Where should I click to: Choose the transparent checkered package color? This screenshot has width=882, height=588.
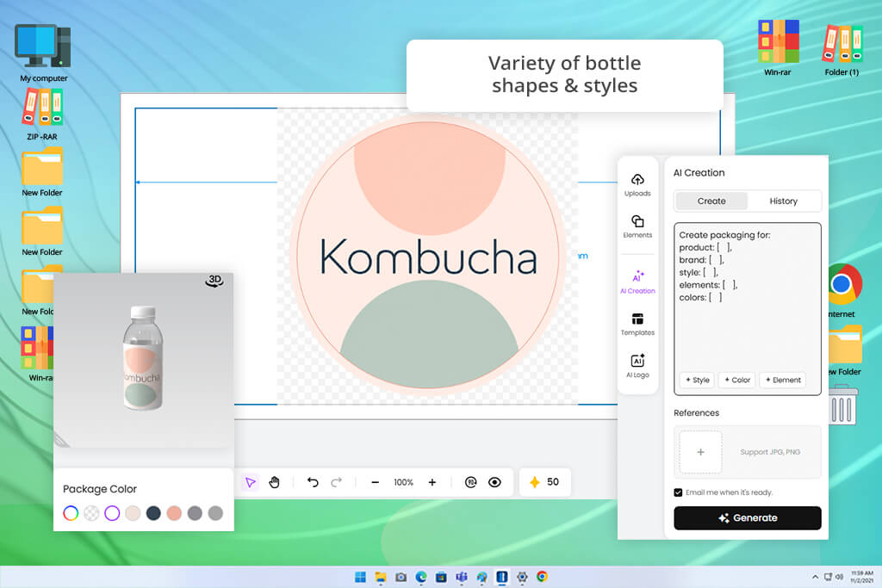point(91,513)
